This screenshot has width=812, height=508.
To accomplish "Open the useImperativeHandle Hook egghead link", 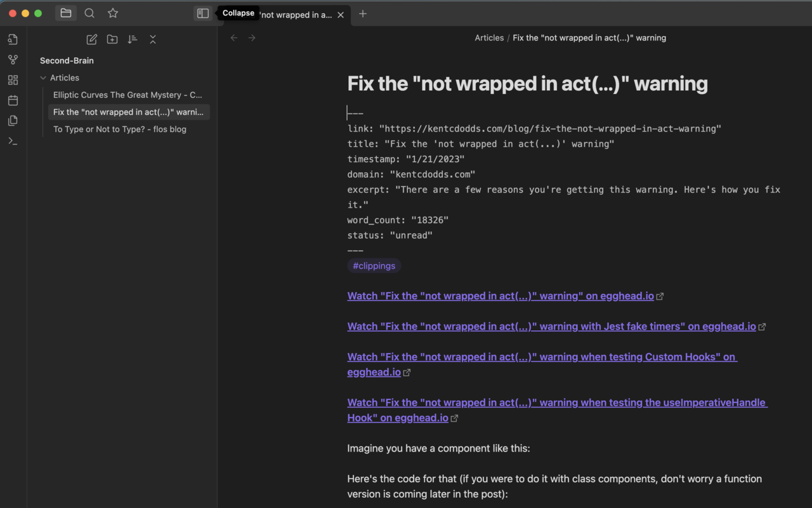I will click(x=557, y=410).
